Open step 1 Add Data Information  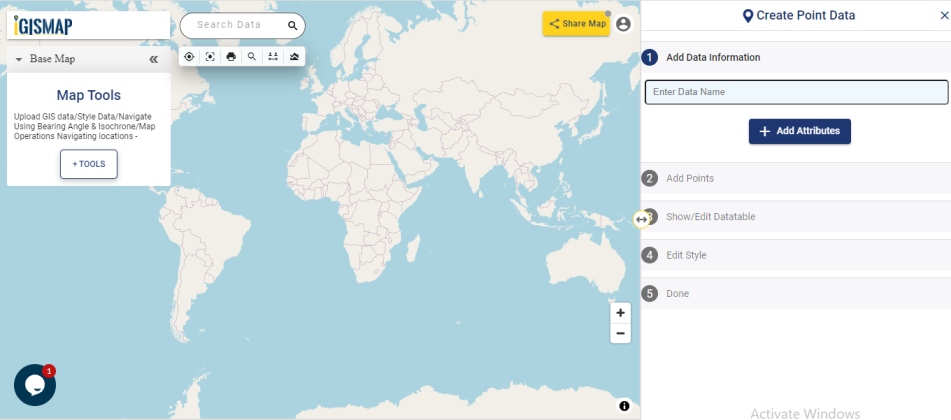pos(796,58)
